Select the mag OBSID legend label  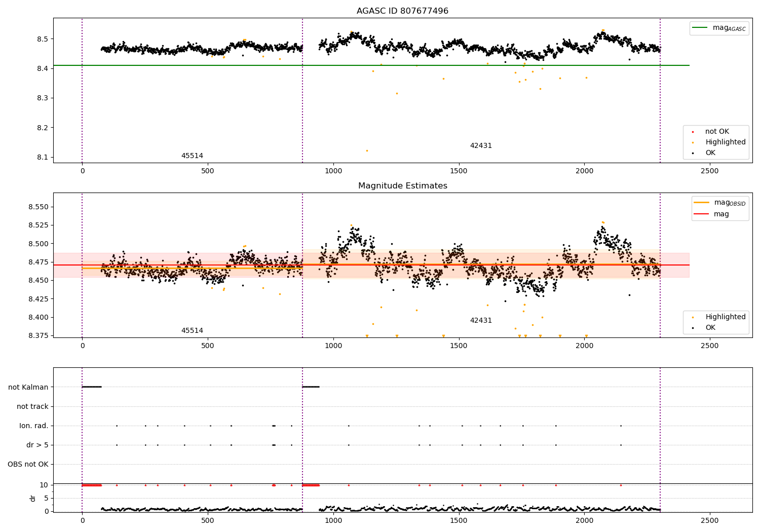pyautogui.click(x=730, y=203)
